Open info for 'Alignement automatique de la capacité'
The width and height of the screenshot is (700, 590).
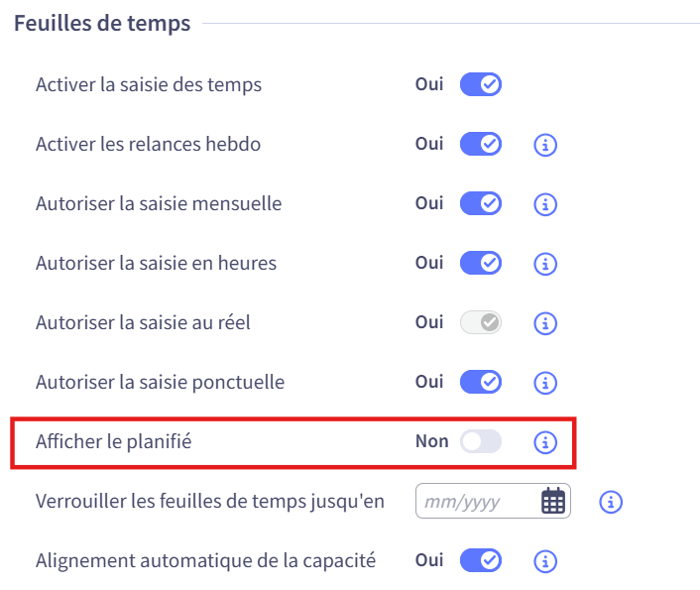(x=544, y=561)
